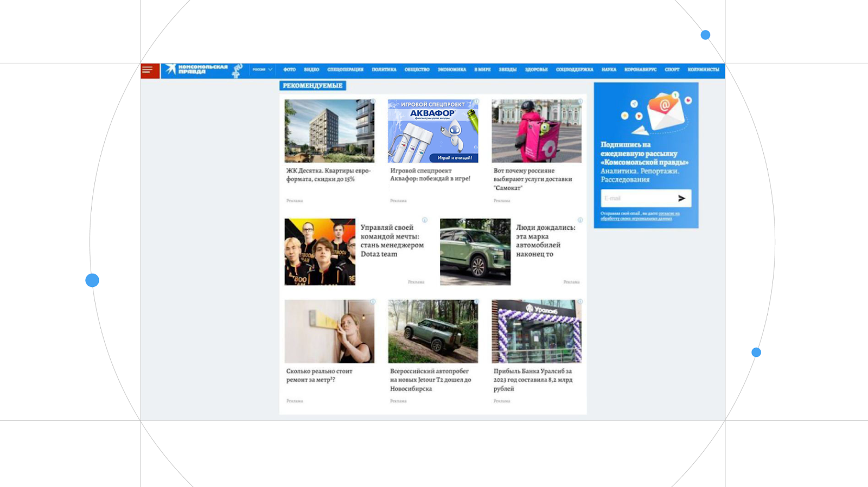Image resolution: width=868 pixels, height=487 pixels.
Task: Open the personal data consent link
Action: [x=640, y=216]
